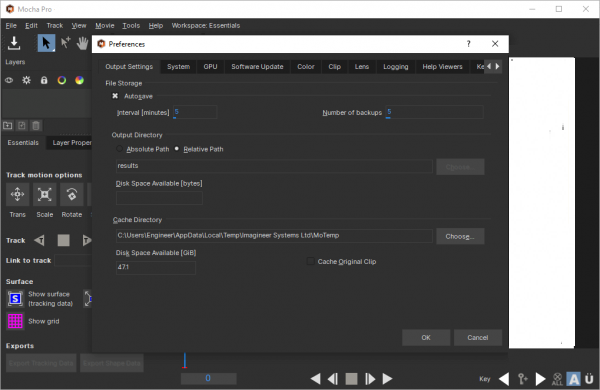Click Play forwards in timeline controls

387,379
